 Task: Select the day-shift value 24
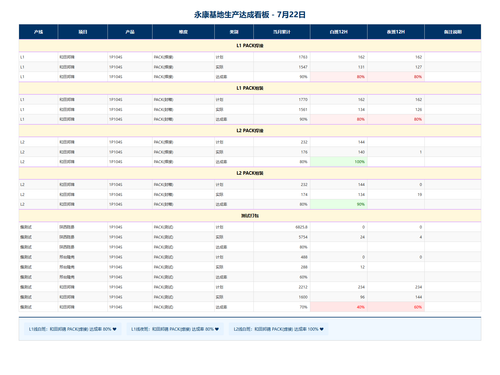click(362, 237)
